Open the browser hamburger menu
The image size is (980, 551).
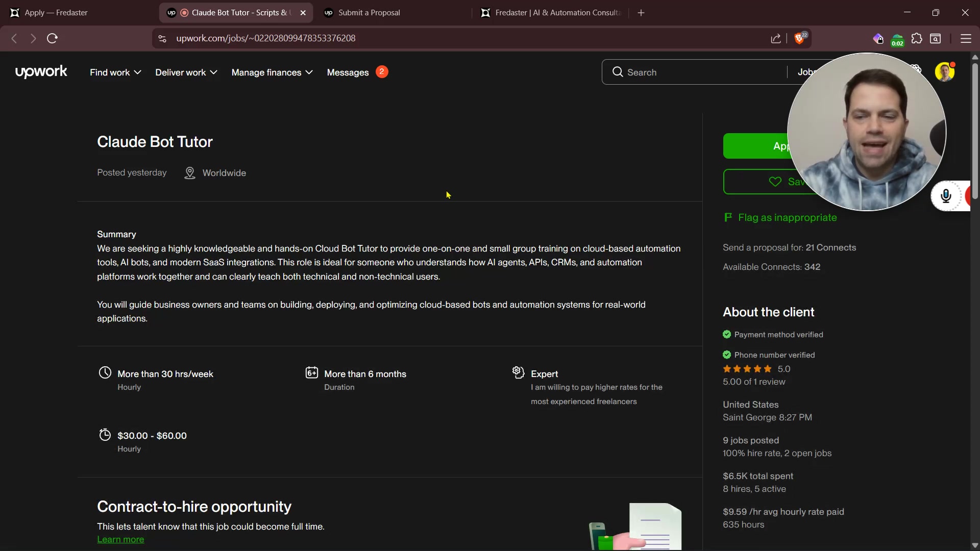point(966,39)
